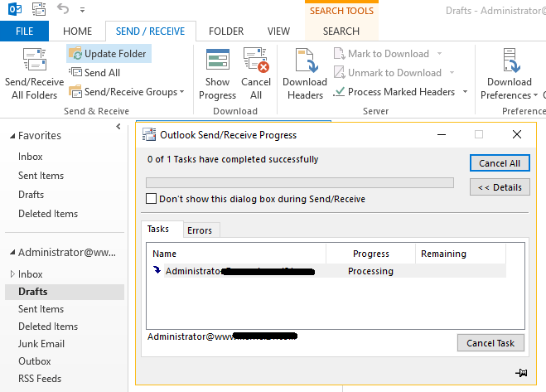Viewport: 546px width, 392px height.
Task: Click Cancel All in the progress dialog
Action: (500, 163)
